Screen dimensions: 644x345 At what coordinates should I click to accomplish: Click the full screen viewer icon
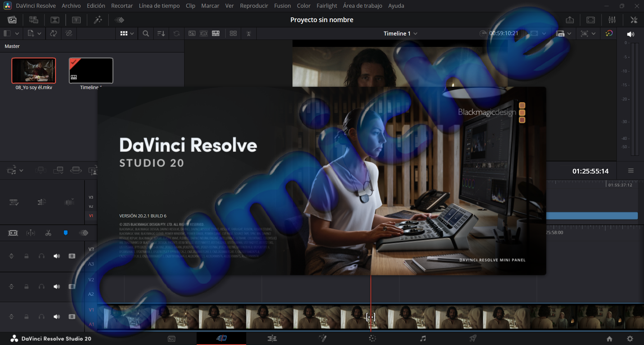tap(591, 20)
